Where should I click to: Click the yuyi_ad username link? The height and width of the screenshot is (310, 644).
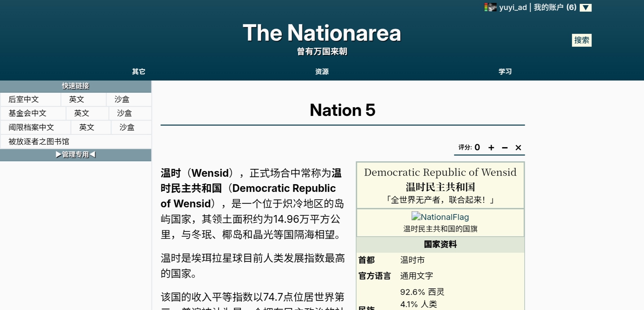pos(513,7)
